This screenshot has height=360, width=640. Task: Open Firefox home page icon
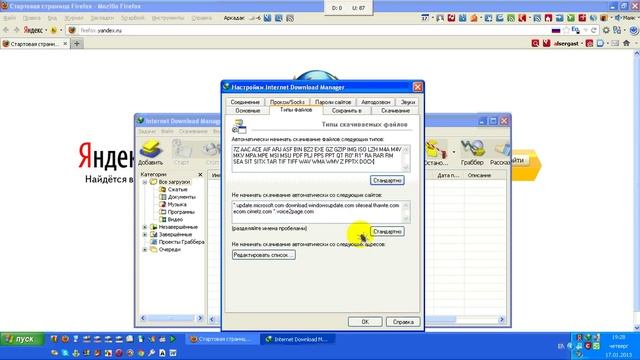tap(626, 43)
